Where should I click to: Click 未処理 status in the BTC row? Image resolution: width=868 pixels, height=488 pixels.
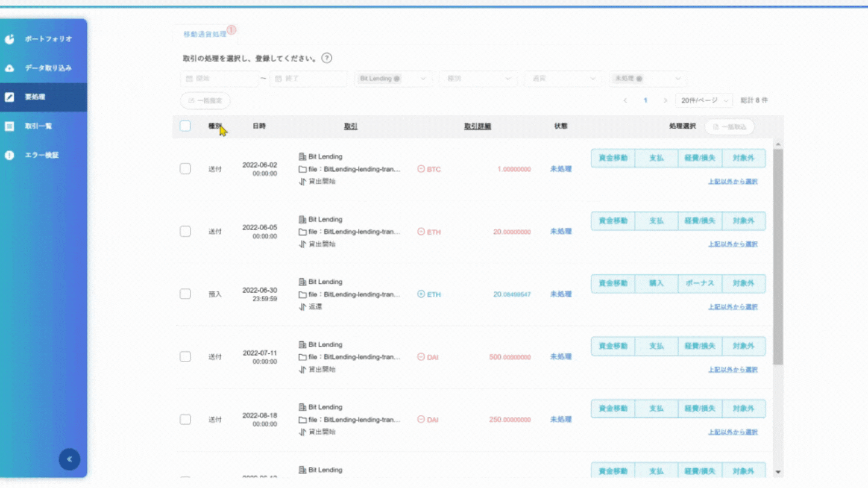click(x=561, y=169)
